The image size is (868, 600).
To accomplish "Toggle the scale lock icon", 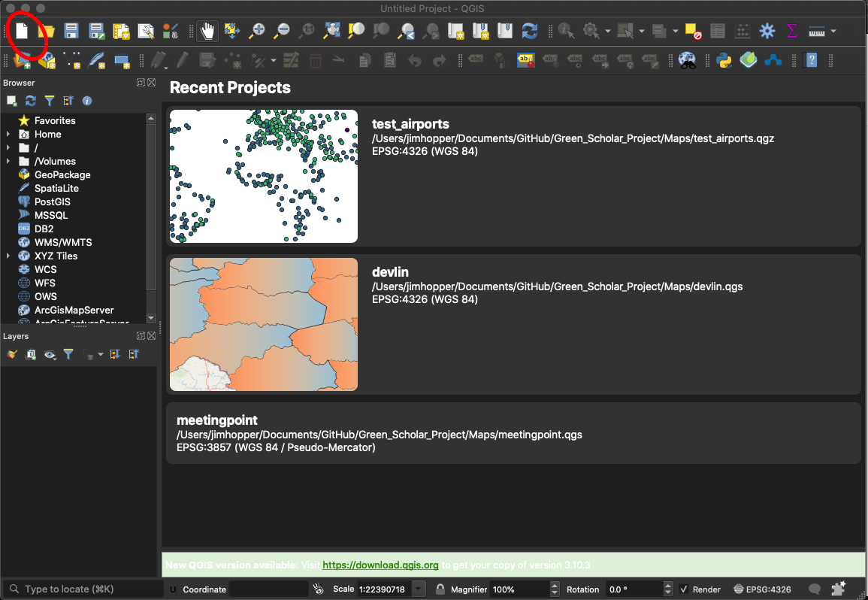I will coord(440,589).
